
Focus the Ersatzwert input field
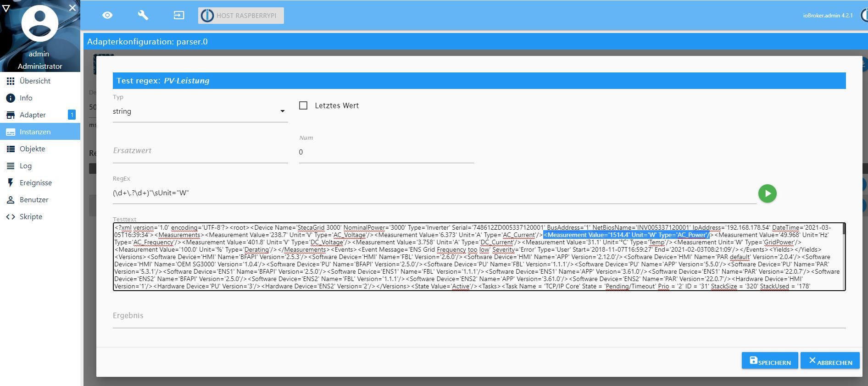[200, 151]
